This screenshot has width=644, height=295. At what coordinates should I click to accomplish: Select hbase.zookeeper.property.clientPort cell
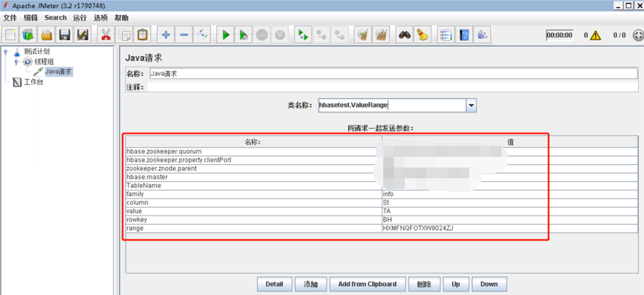[254, 160]
